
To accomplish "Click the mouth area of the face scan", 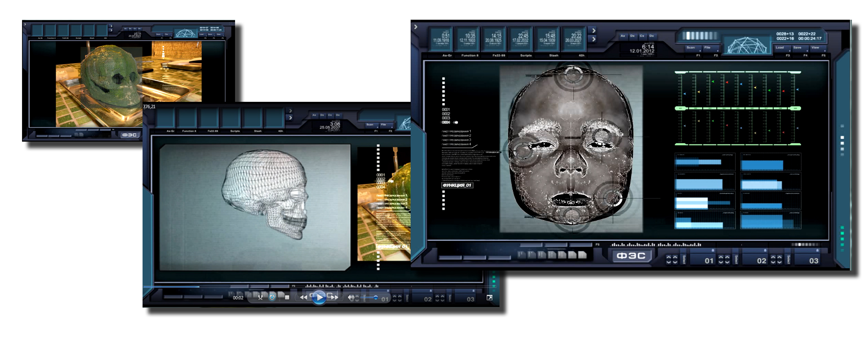I will [571, 200].
